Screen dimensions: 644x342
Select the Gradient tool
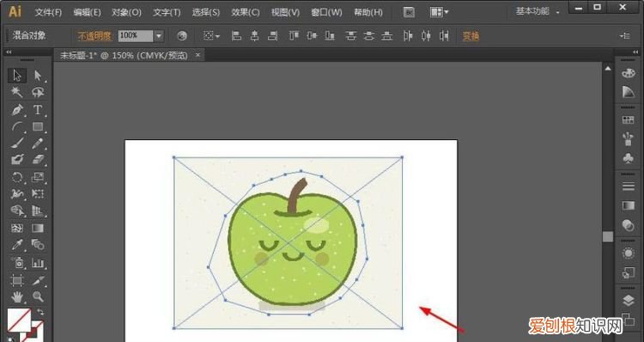click(38, 228)
